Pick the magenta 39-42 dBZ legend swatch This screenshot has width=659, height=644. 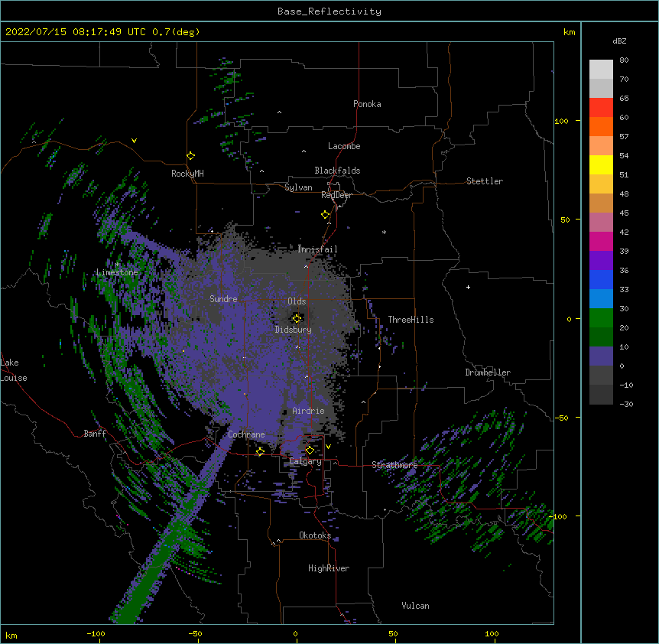601,241
